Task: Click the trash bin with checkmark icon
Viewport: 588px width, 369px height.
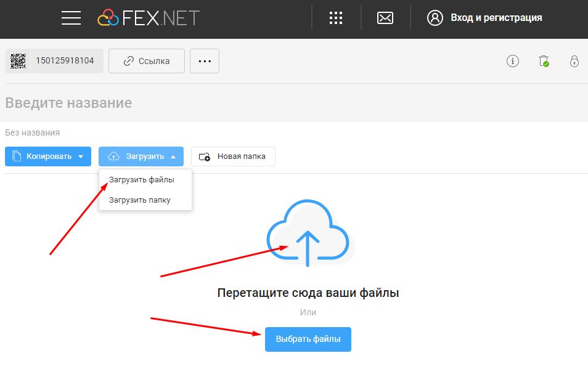Action: [544, 61]
